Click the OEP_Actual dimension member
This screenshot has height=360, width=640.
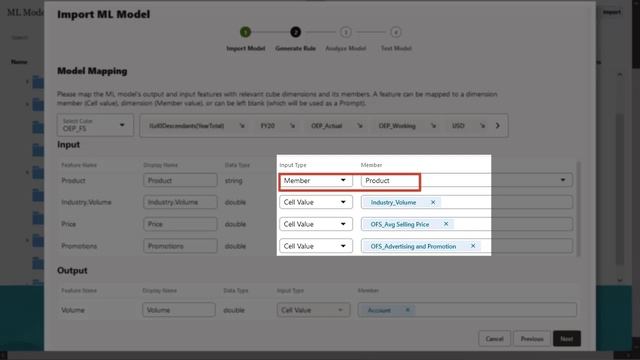[327, 126]
